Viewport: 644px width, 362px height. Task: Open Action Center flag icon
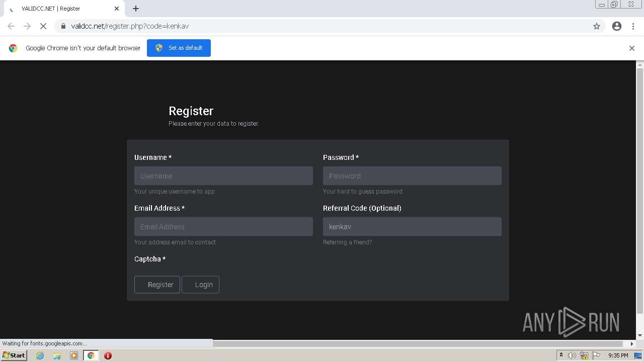click(x=596, y=355)
